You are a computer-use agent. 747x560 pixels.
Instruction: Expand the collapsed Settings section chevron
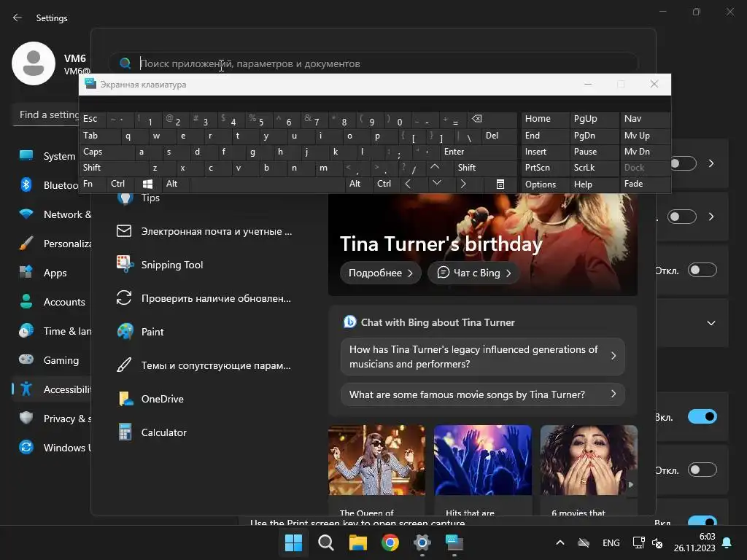coord(711,323)
